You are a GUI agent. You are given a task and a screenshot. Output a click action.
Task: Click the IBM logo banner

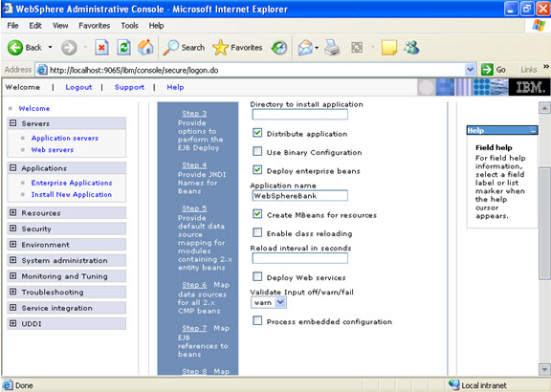click(529, 87)
